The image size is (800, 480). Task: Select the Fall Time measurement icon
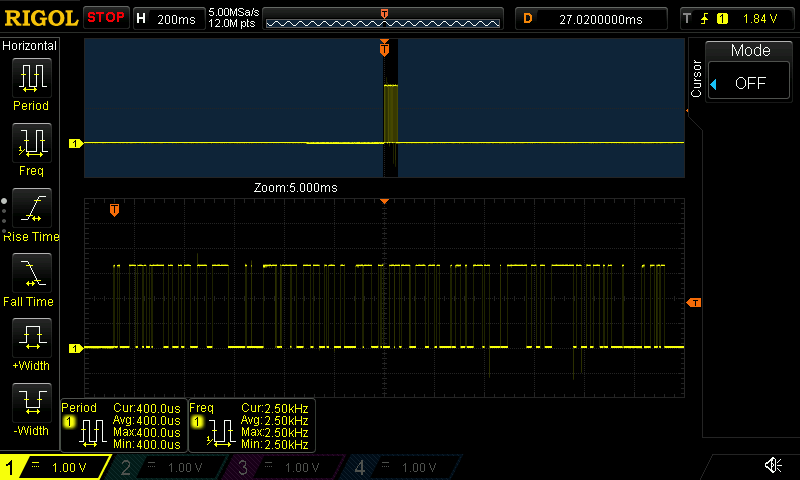32,273
